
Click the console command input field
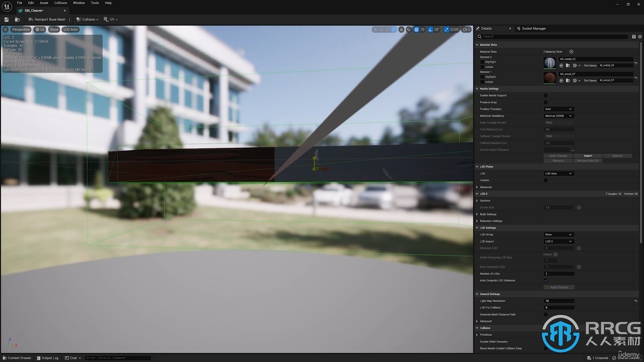[x=118, y=358]
